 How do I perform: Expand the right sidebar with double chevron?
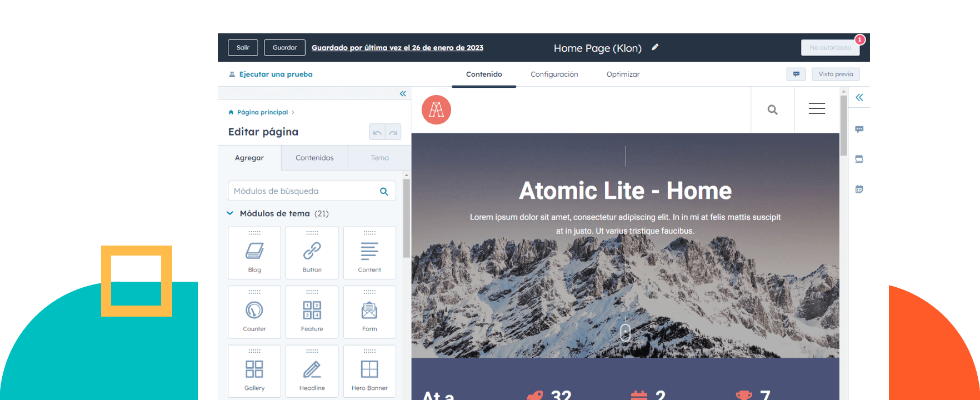click(x=859, y=98)
